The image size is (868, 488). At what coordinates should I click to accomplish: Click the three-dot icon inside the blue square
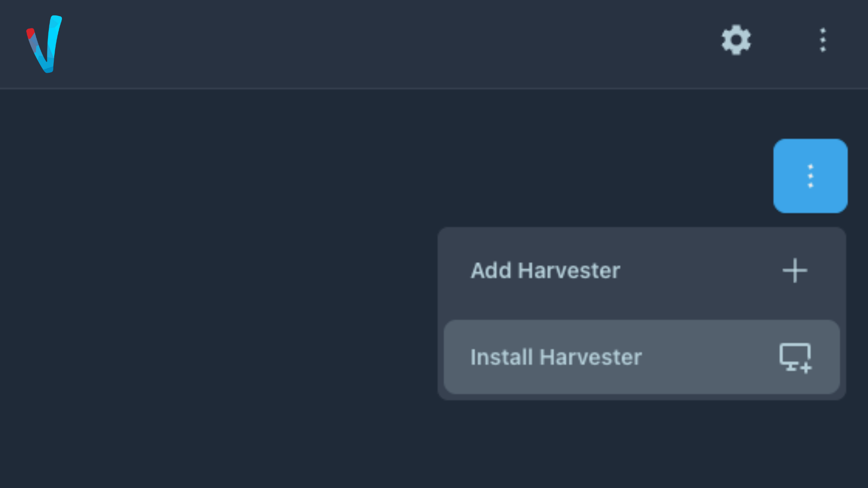(x=810, y=176)
